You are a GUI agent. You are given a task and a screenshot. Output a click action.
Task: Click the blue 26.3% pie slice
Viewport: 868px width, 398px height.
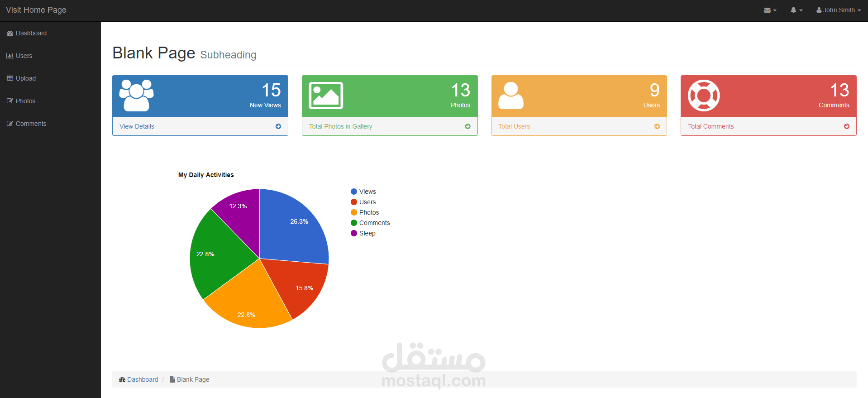294,226
